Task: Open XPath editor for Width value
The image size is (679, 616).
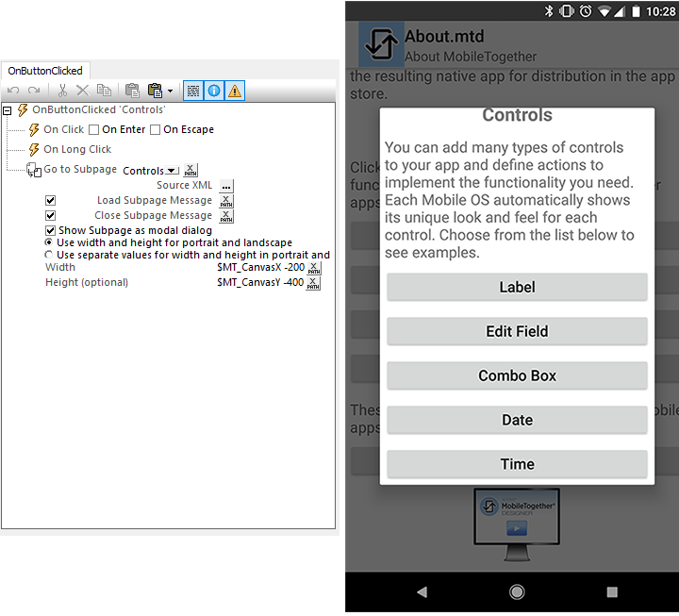Action: point(314,268)
